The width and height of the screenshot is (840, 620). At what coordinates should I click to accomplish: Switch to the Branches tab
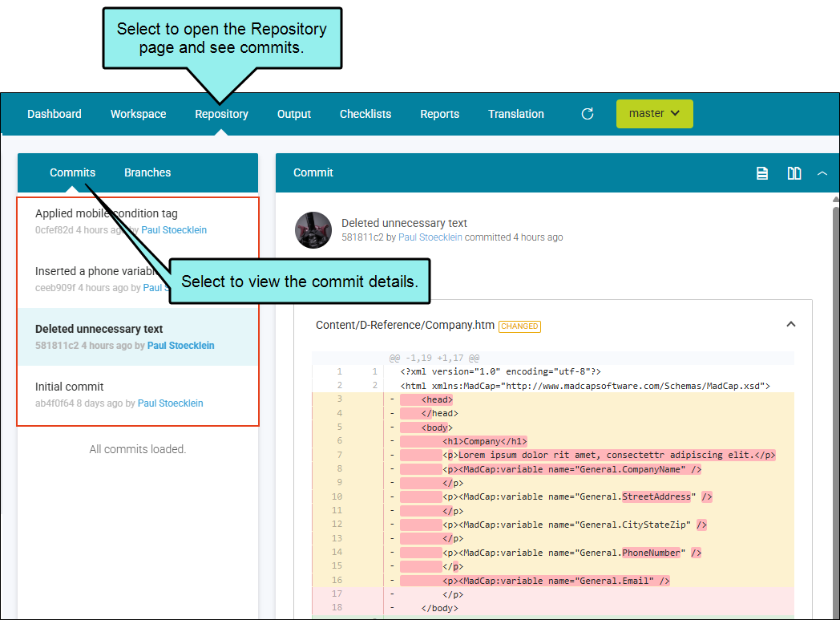click(x=147, y=172)
